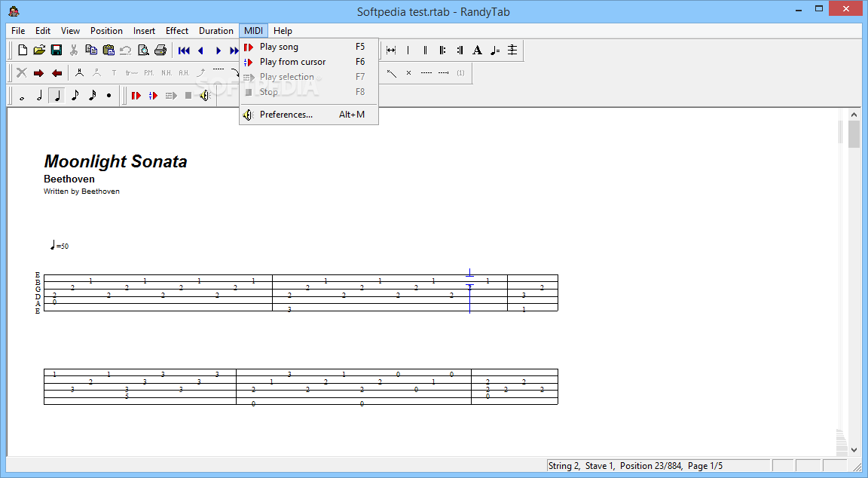Open a tab file with folder icon
This screenshot has height=478, width=868.
click(x=39, y=51)
